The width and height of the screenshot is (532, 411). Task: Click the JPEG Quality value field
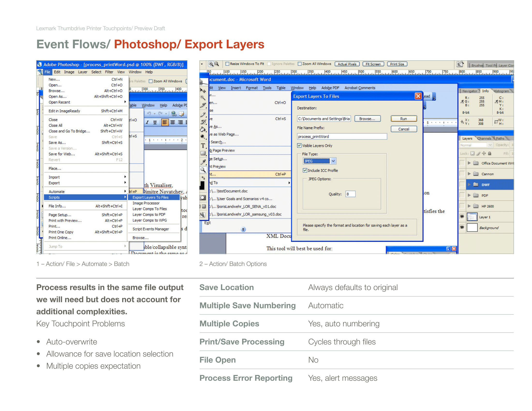tap(350, 194)
